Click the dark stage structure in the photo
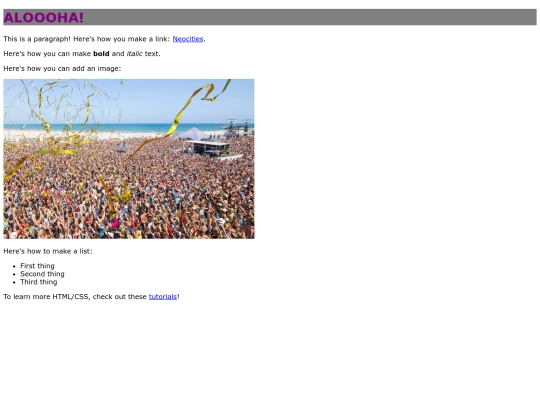 pos(208,148)
